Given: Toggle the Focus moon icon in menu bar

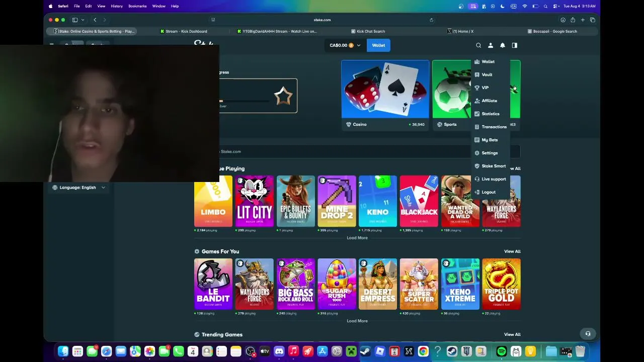Looking at the screenshot, I should coord(502,6).
